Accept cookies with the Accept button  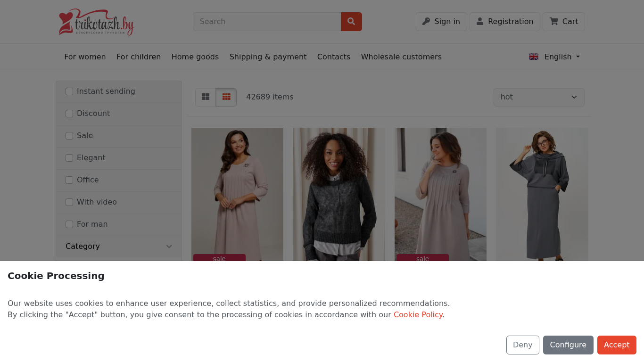[x=616, y=345]
